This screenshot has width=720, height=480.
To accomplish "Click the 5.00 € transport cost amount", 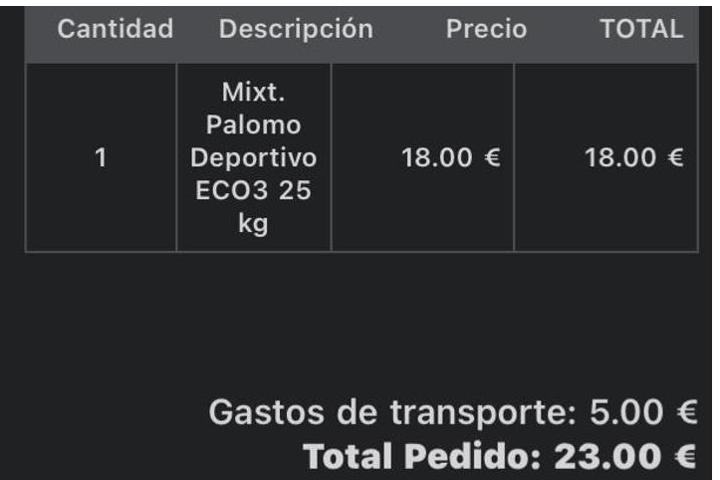I will (643, 412).
